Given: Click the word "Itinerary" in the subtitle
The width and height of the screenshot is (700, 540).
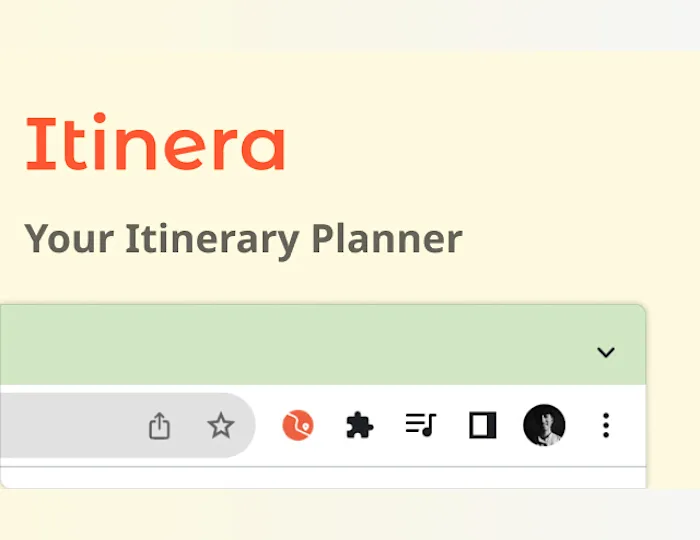Looking at the screenshot, I should coord(212,240).
